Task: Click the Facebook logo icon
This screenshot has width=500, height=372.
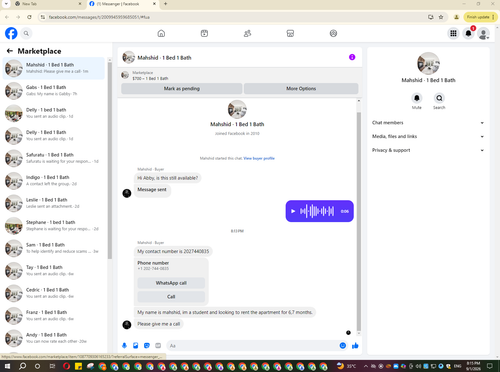Action: coord(11,33)
